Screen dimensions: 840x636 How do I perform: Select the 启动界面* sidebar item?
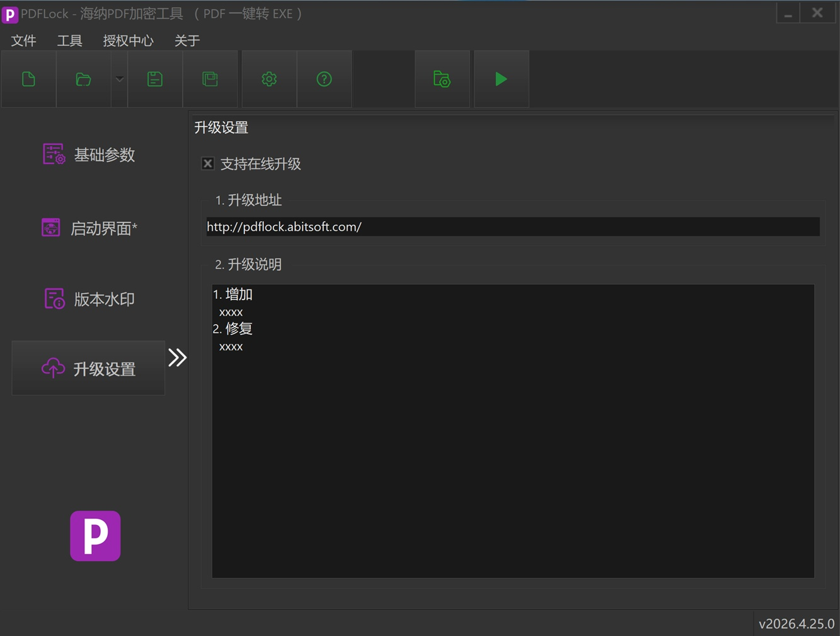click(x=89, y=228)
